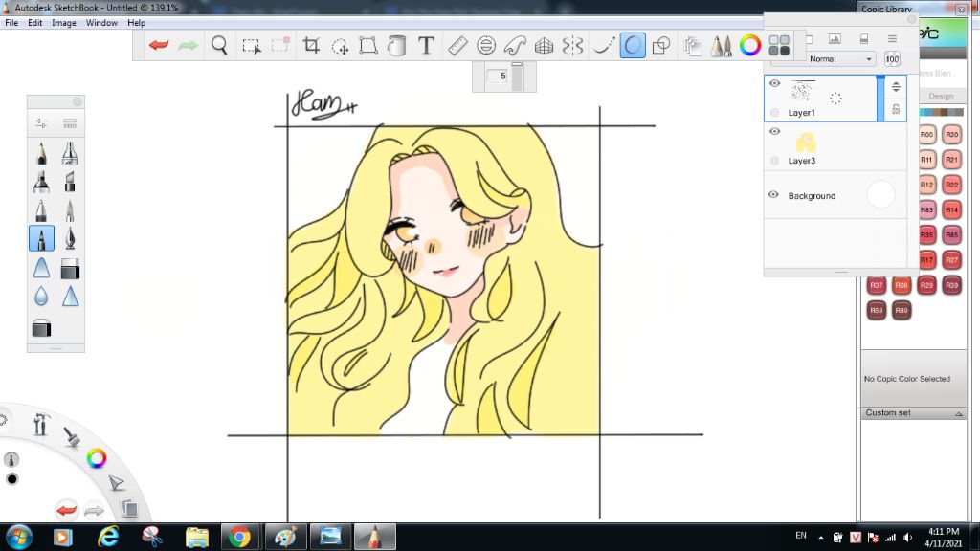Toggle the Color Editor wheel in the toolbar
Image resolution: width=980 pixels, height=551 pixels.
tap(750, 45)
